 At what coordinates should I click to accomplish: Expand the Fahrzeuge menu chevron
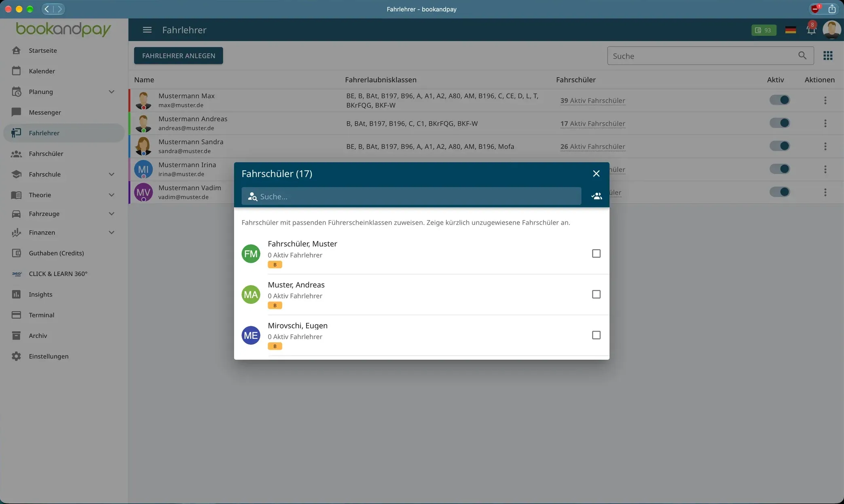[x=111, y=214]
